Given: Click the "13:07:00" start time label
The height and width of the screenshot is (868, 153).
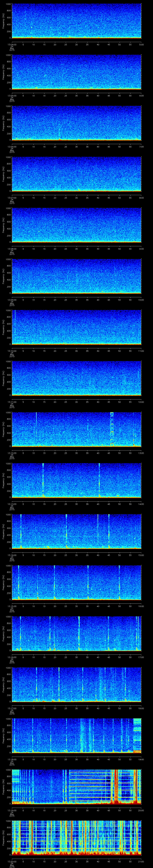Looking at the screenshot, I should click(x=12, y=198).
